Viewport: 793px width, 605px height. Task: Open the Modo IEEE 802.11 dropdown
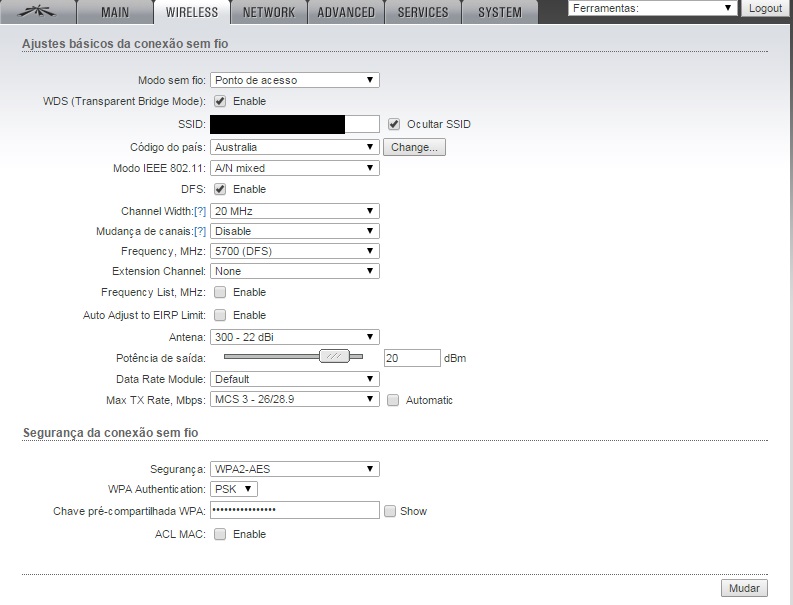pos(295,168)
